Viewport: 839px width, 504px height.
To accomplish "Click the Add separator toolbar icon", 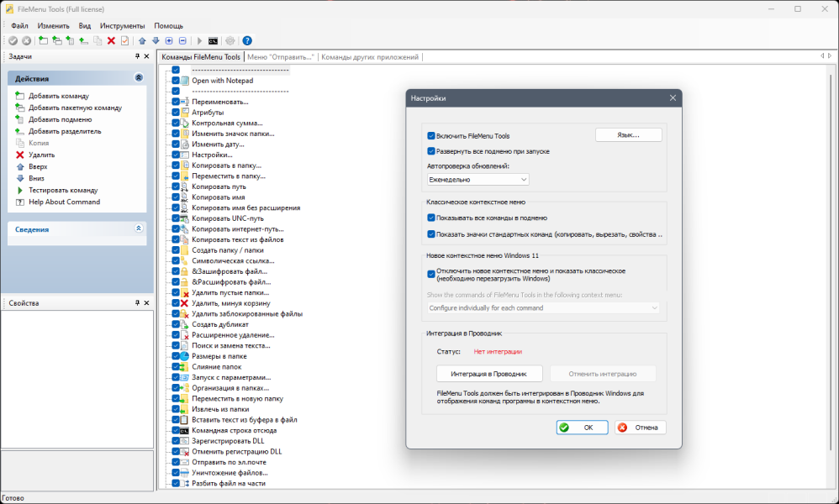I will point(83,40).
